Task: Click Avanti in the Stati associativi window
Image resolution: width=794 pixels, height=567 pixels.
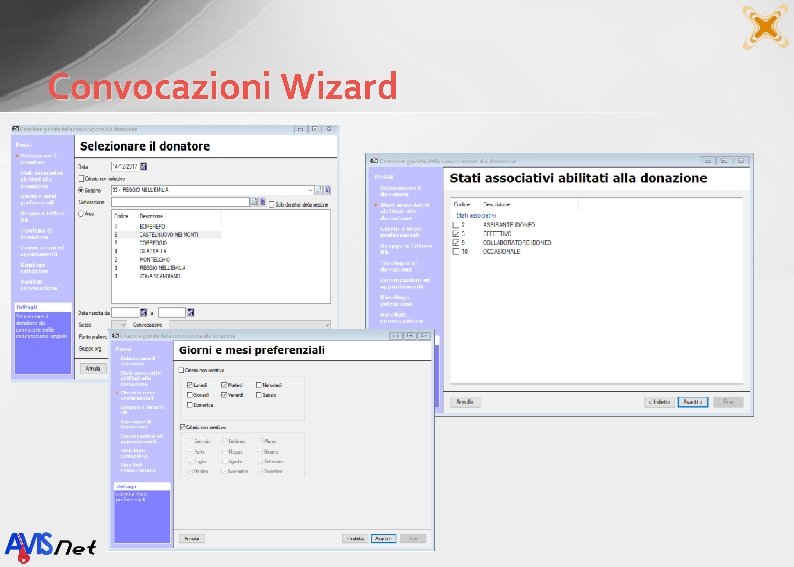Action: pyautogui.click(x=693, y=402)
